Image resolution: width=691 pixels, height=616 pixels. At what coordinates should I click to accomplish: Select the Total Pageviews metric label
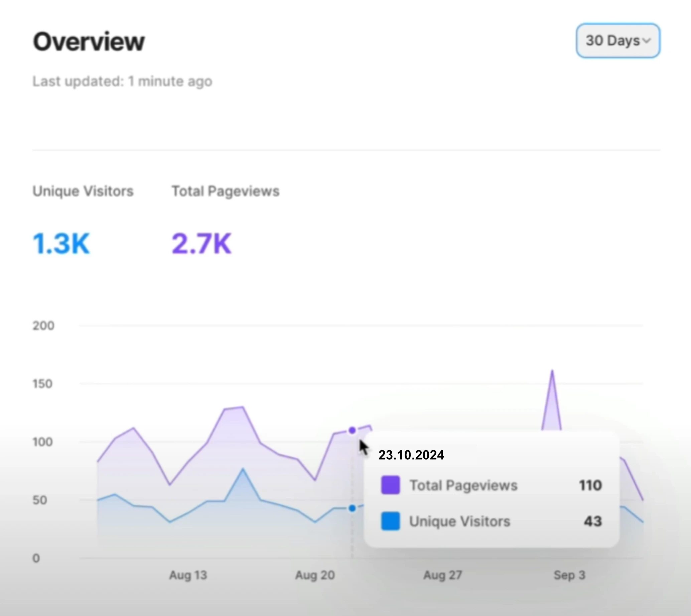point(225,191)
